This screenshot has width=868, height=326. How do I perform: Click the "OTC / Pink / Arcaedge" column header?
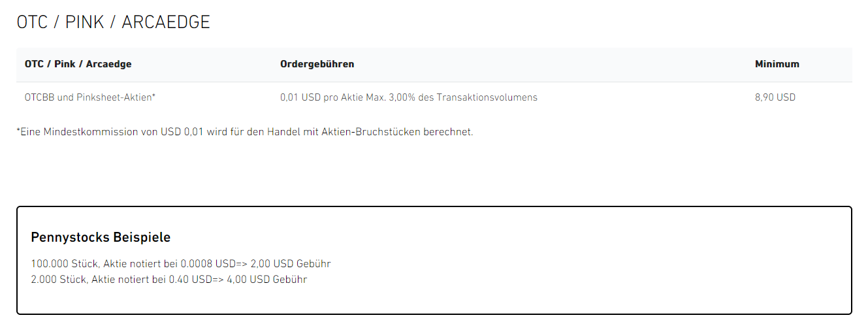pyautogui.click(x=78, y=64)
